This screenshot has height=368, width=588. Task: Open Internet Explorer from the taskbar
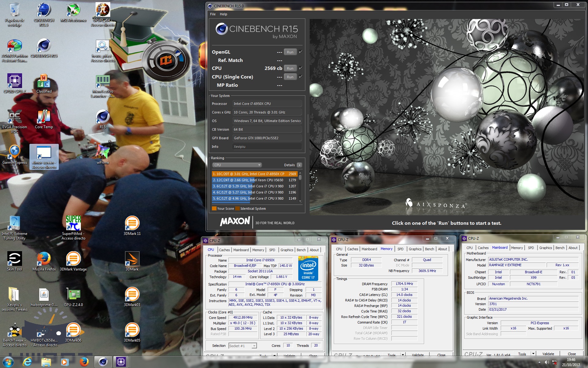(27, 362)
